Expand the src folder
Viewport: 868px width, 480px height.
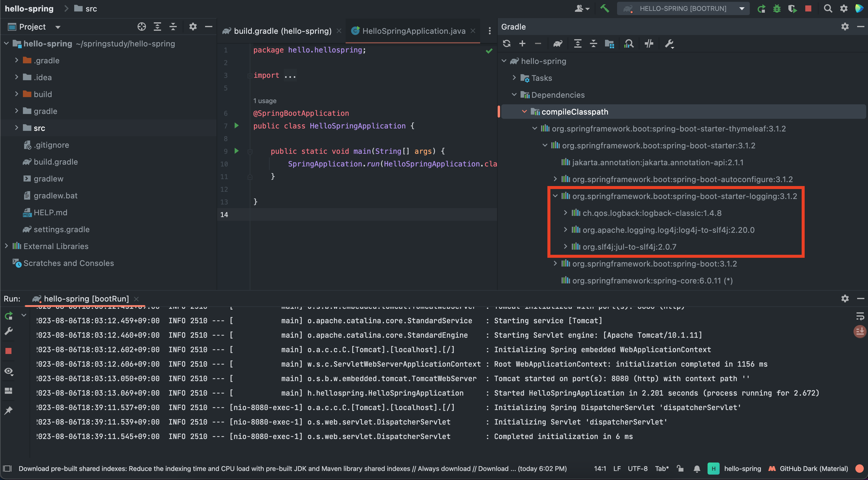[16, 128]
